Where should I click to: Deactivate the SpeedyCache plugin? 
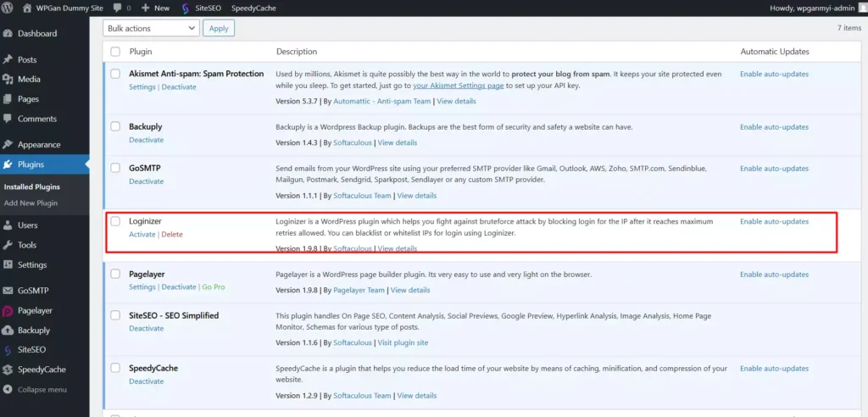tap(146, 381)
